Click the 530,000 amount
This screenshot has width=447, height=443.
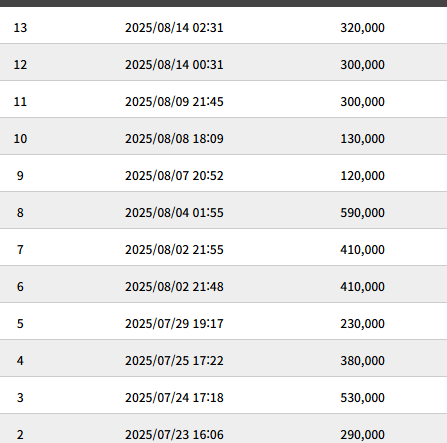[362, 398]
